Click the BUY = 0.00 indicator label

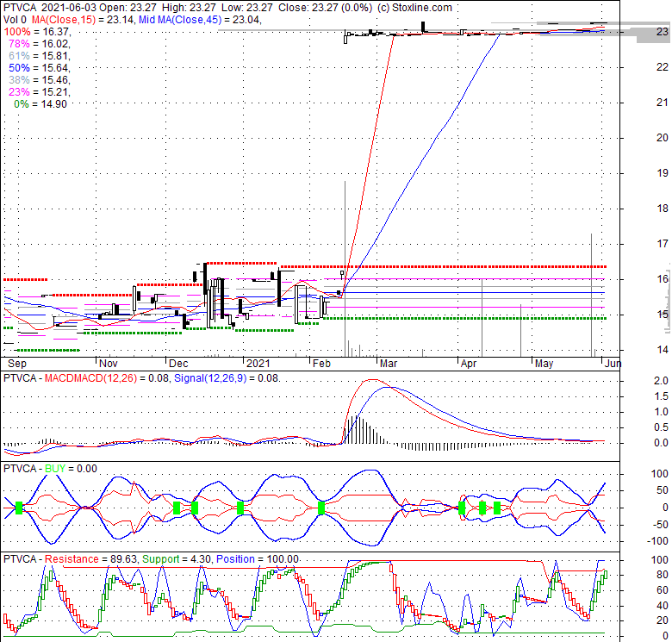click(x=71, y=469)
